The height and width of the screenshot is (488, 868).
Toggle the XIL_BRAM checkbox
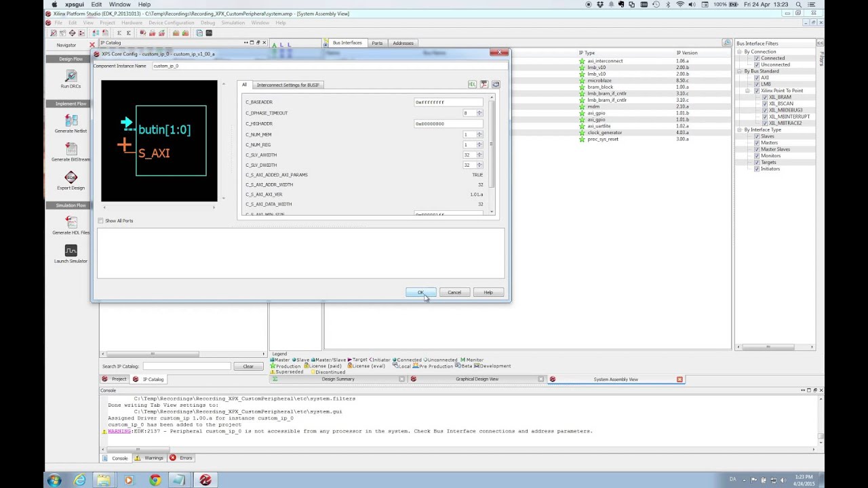click(765, 97)
